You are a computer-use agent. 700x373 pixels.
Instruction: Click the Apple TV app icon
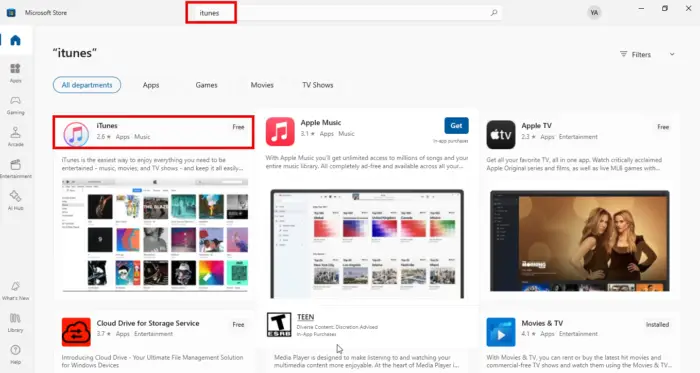[x=500, y=134]
